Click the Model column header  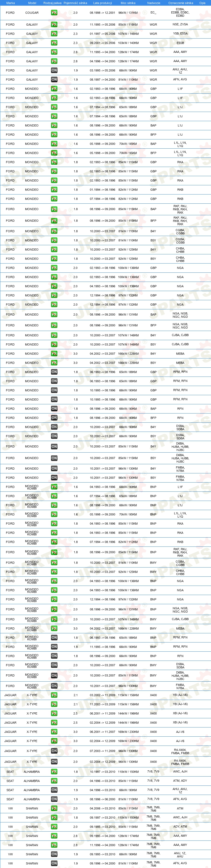[x=32, y=3]
